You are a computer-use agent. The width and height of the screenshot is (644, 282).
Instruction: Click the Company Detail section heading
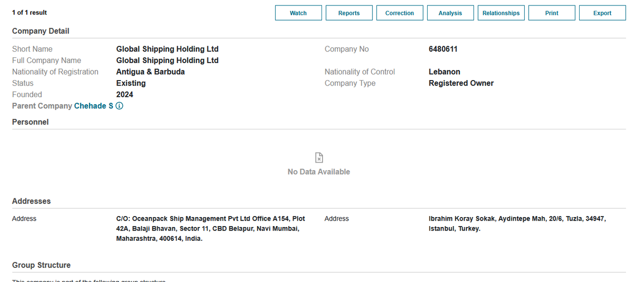[x=41, y=31]
